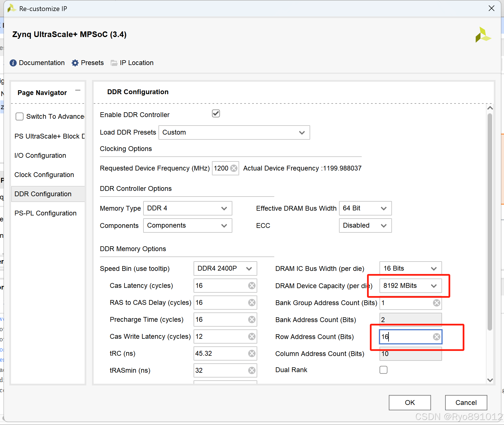Click the Xilinx logo in the title bar

(11, 8)
